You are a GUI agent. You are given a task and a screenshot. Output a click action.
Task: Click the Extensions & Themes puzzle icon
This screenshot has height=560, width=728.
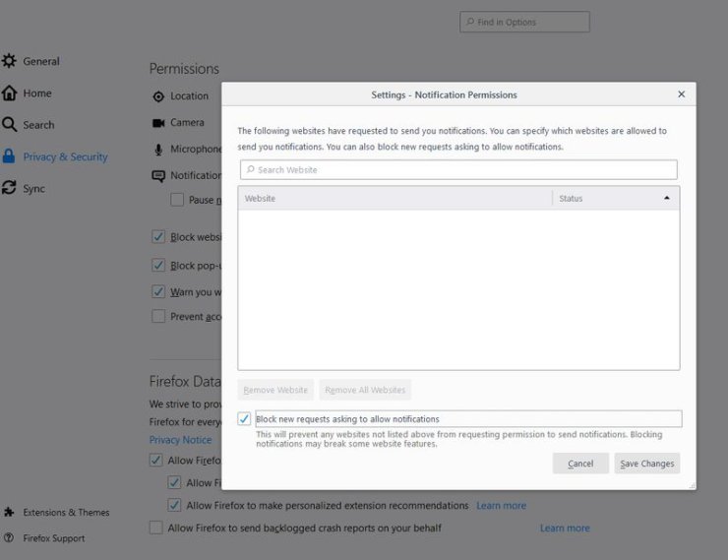pos(9,512)
